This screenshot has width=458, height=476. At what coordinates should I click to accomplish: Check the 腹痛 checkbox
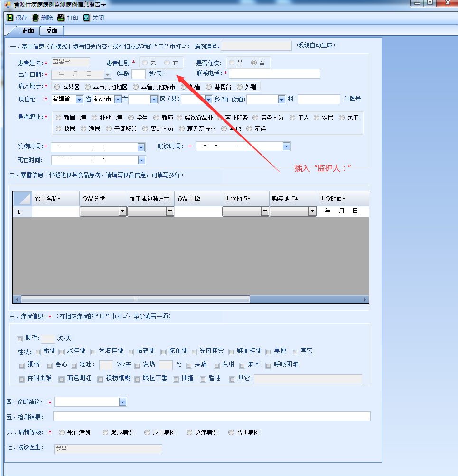click(21, 366)
